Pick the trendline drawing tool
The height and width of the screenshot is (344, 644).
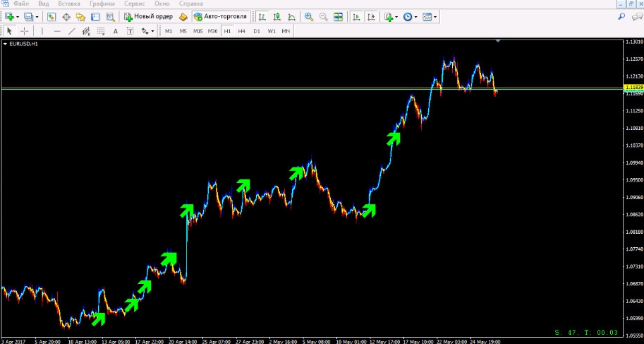tap(72, 31)
